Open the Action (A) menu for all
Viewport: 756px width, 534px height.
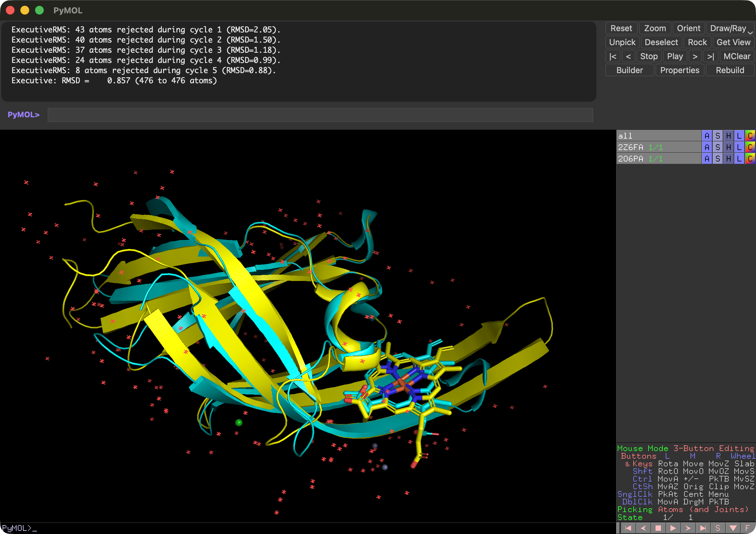707,136
